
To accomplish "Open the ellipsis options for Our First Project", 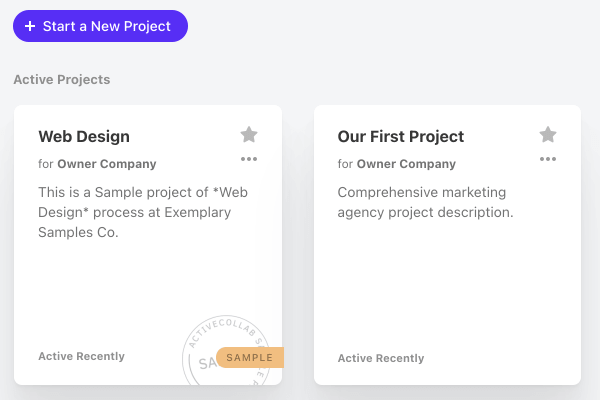I will click(x=548, y=159).
